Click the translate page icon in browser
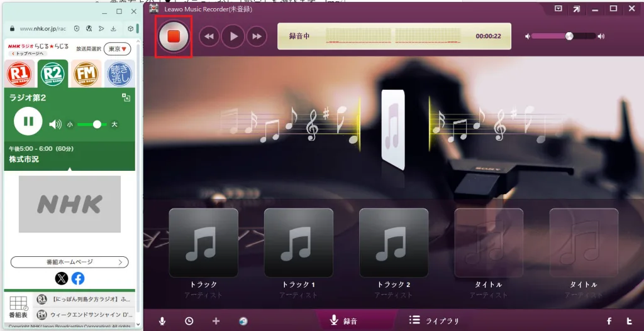The image size is (644, 331). (x=89, y=29)
